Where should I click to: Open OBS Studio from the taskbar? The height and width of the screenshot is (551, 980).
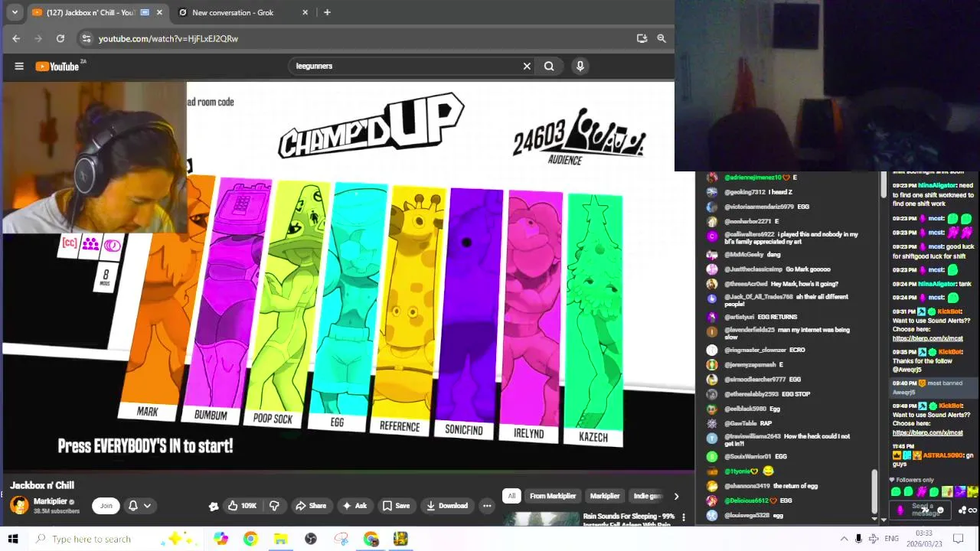pos(311,539)
